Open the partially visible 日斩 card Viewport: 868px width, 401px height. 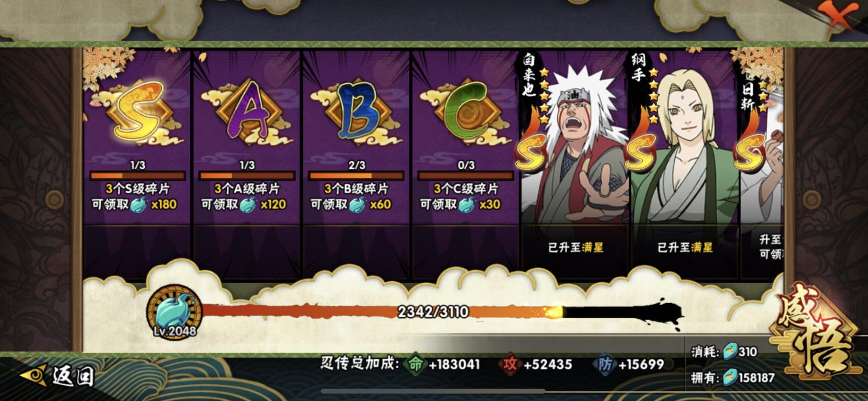[761, 162]
